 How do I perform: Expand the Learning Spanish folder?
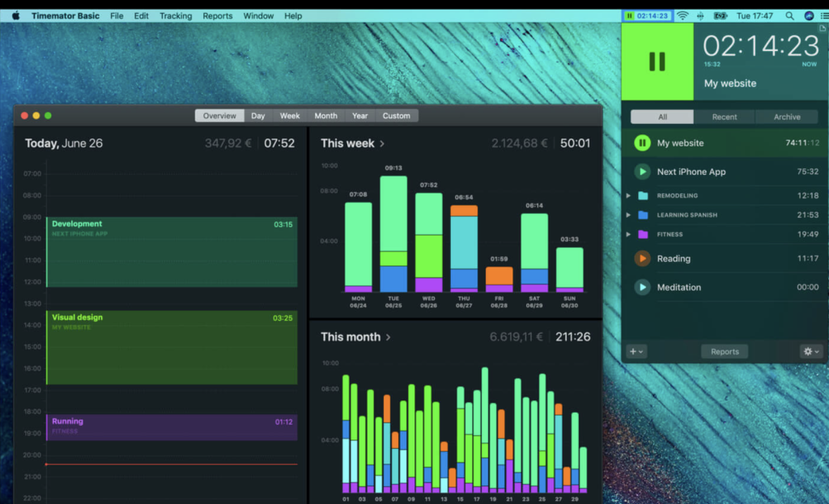click(628, 214)
